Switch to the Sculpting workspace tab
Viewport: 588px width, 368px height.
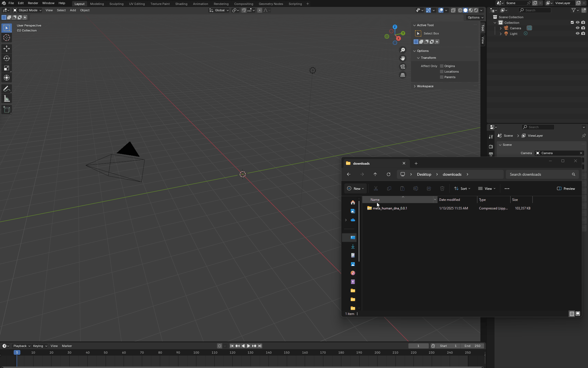pos(116,4)
